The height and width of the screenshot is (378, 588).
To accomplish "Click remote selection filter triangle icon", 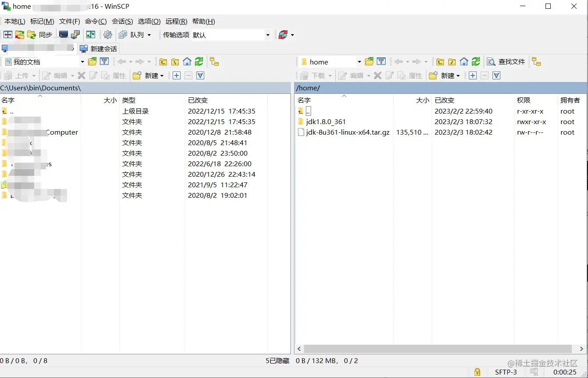I will (x=496, y=75).
